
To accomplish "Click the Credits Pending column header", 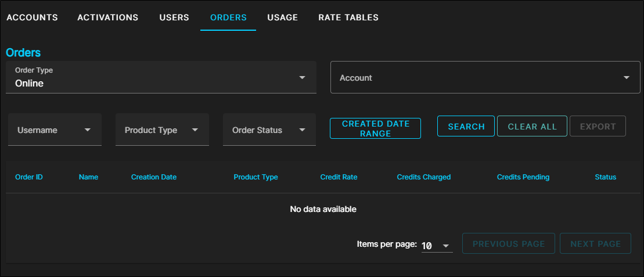I will (x=523, y=177).
